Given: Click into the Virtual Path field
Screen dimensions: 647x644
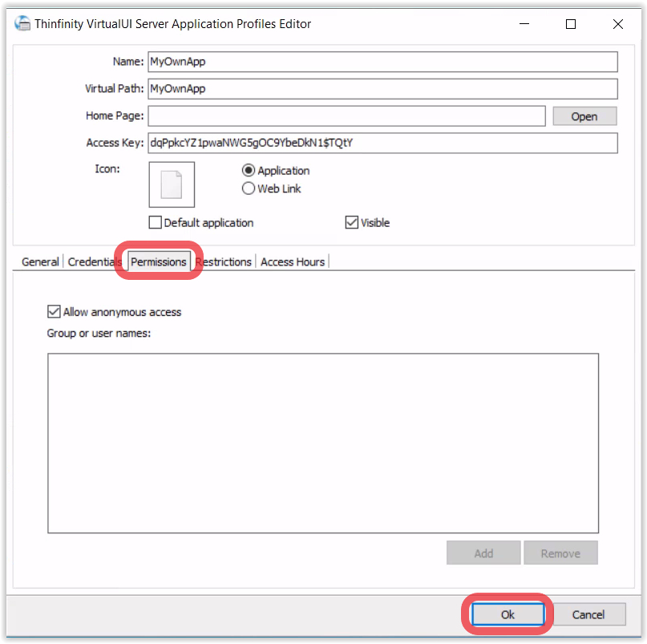Looking at the screenshot, I should click(383, 89).
